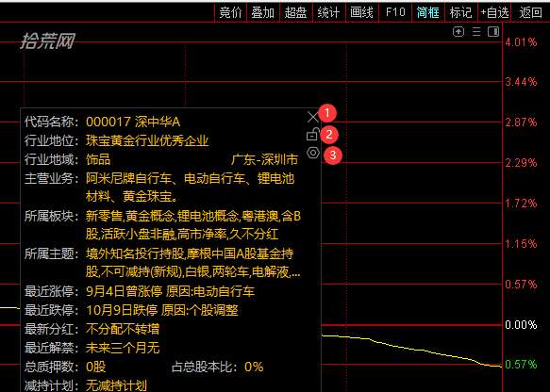
Task: Open F10 company information
Action: 395,12
